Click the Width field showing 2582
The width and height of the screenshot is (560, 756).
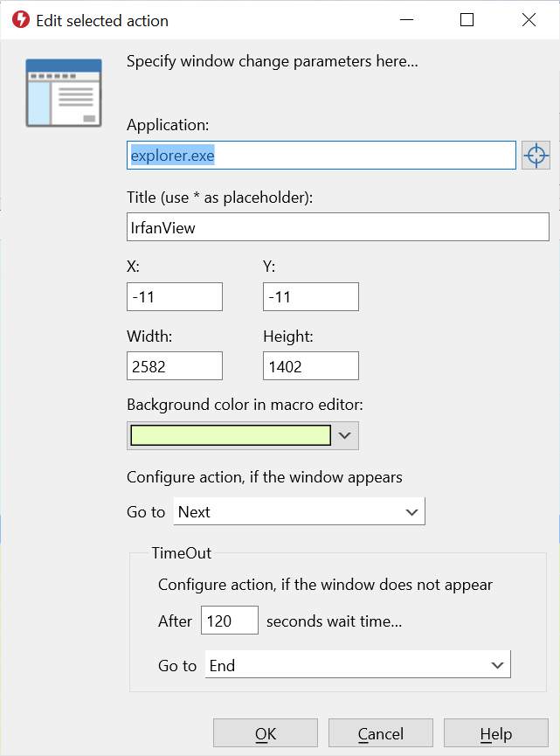tap(175, 366)
